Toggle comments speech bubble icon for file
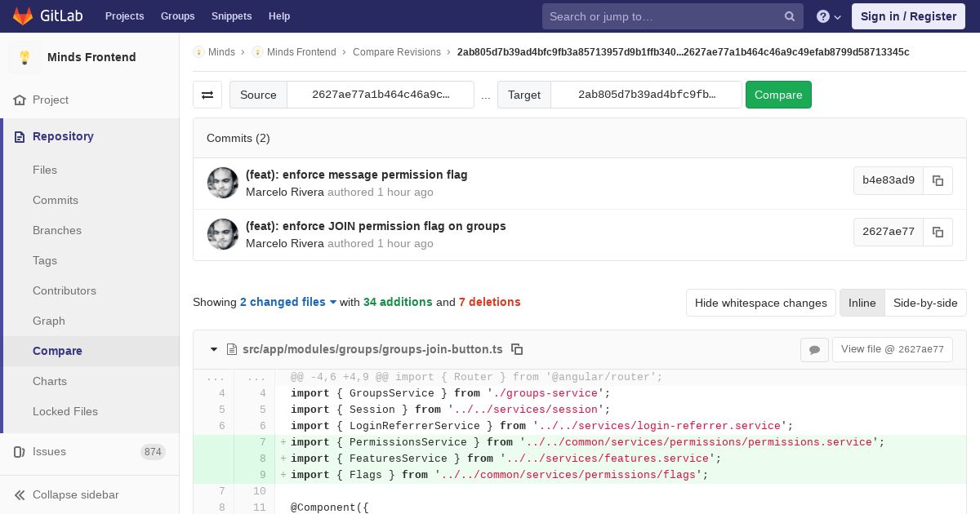Screen dimensions: 980x514 pos(814,350)
